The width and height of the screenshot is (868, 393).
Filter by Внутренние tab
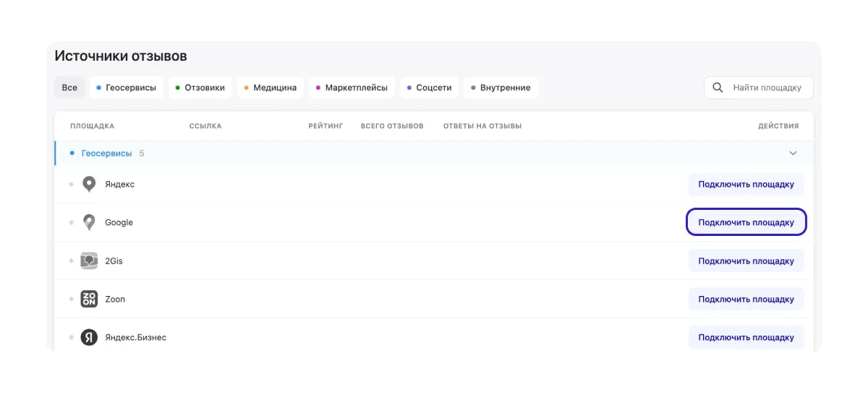[501, 88]
